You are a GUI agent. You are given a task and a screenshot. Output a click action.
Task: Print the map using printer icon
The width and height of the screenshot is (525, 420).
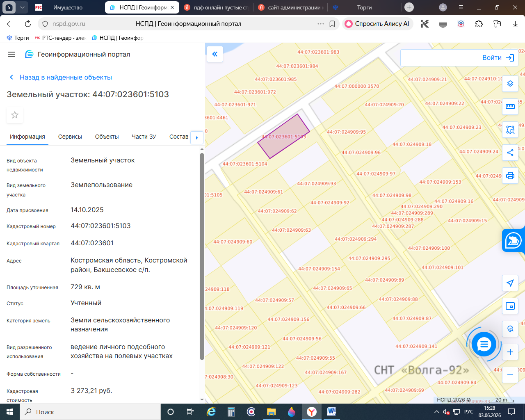point(510,176)
